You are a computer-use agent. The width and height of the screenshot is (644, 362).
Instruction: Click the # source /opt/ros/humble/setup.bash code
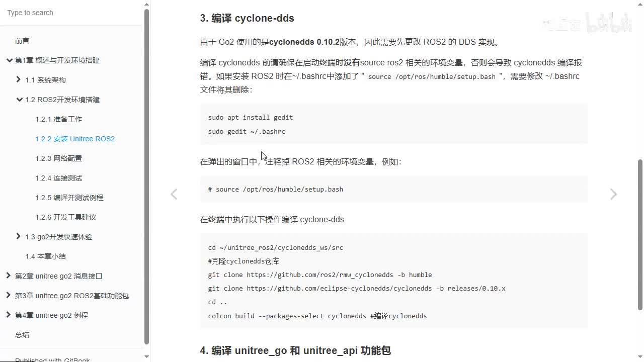click(276, 189)
